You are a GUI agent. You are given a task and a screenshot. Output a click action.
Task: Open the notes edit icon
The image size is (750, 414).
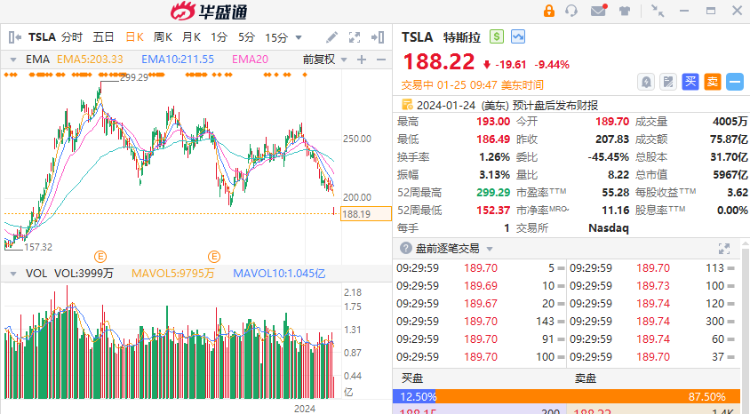pos(668,82)
